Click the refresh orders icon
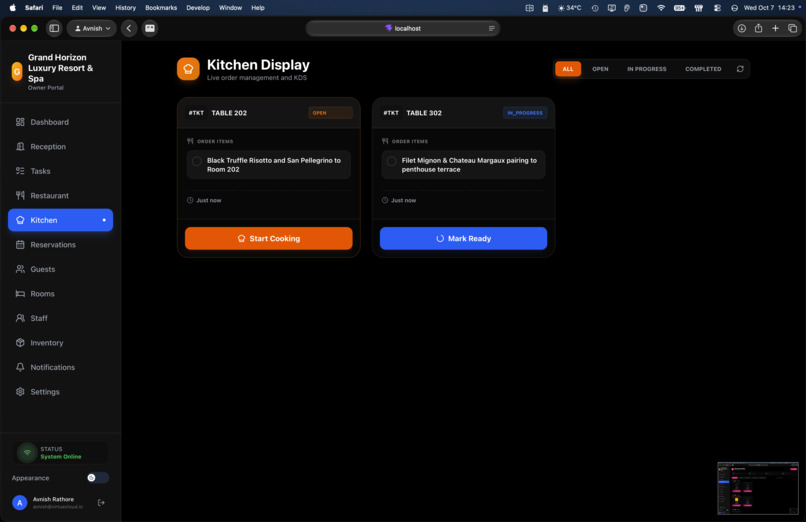Screen dimensions: 806x522 click(x=740, y=69)
